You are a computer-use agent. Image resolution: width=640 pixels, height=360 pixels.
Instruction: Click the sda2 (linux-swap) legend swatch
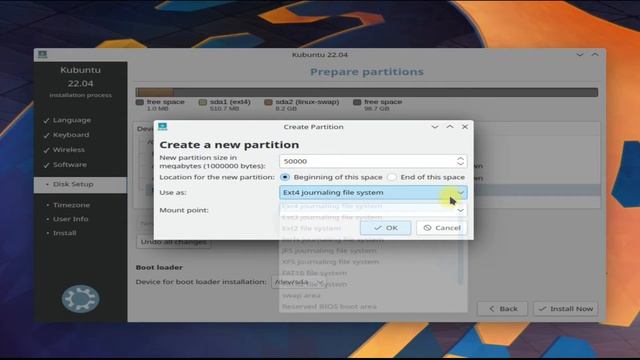[x=268, y=102]
